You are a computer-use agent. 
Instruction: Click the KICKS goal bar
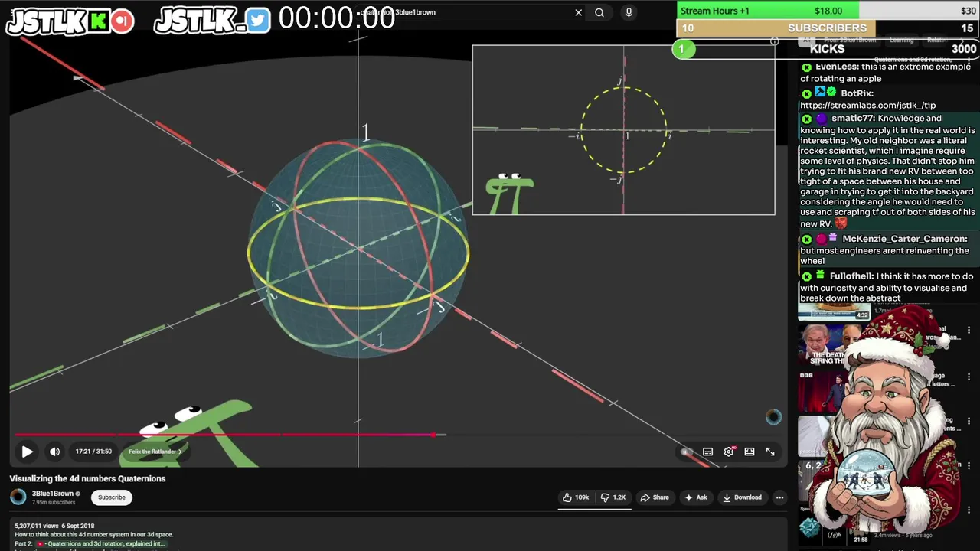pyautogui.click(x=827, y=49)
